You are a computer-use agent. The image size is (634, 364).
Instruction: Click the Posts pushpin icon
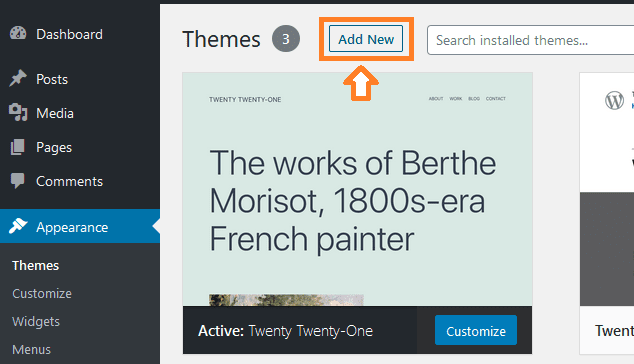click(18, 78)
